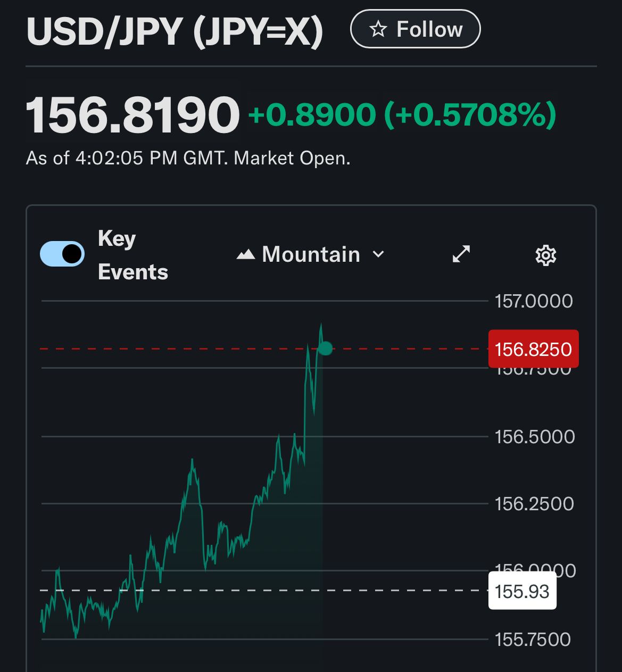Expand chart to full screen

coord(461,254)
